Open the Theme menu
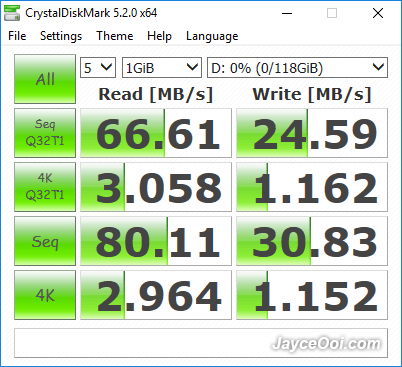402x367 pixels. click(x=115, y=36)
